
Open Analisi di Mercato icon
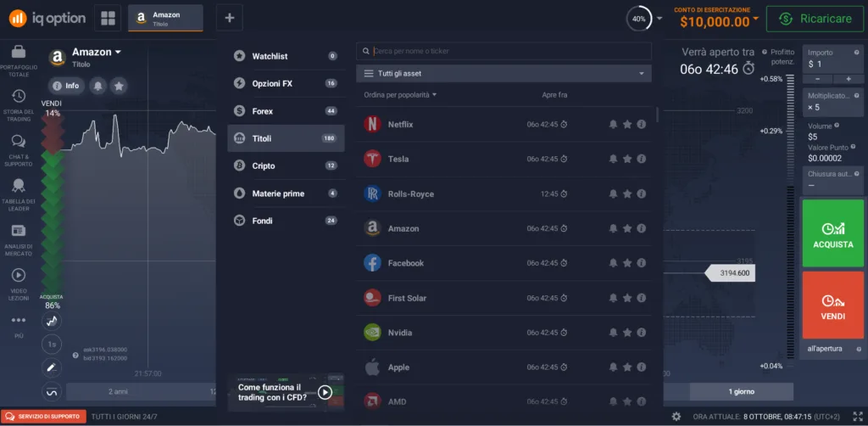pos(19,230)
